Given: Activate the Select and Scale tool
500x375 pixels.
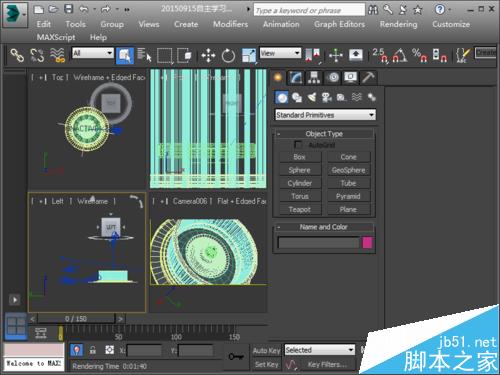Looking at the screenshot, I should [x=249, y=55].
